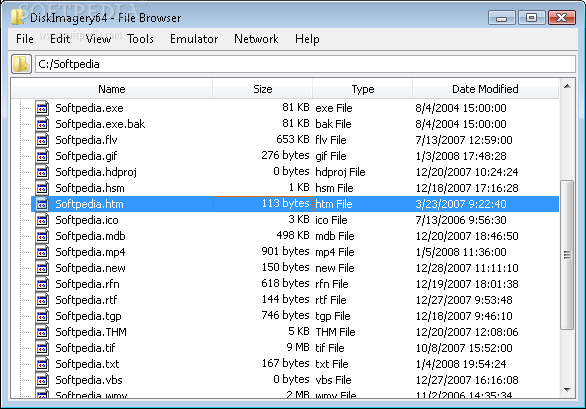
Task: Select the Softpedia.txt file name
Action: click(87, 364)
